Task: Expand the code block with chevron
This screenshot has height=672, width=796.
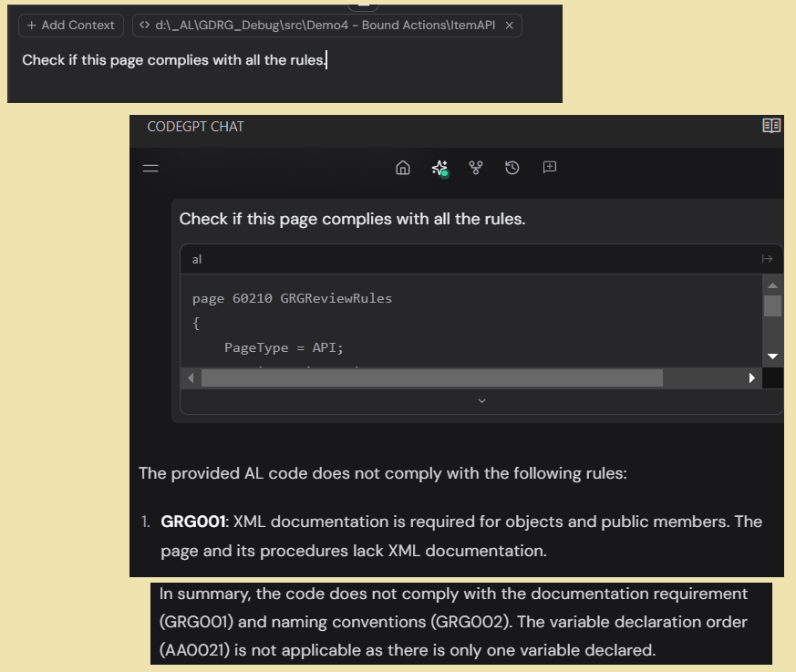Action: 482,400
